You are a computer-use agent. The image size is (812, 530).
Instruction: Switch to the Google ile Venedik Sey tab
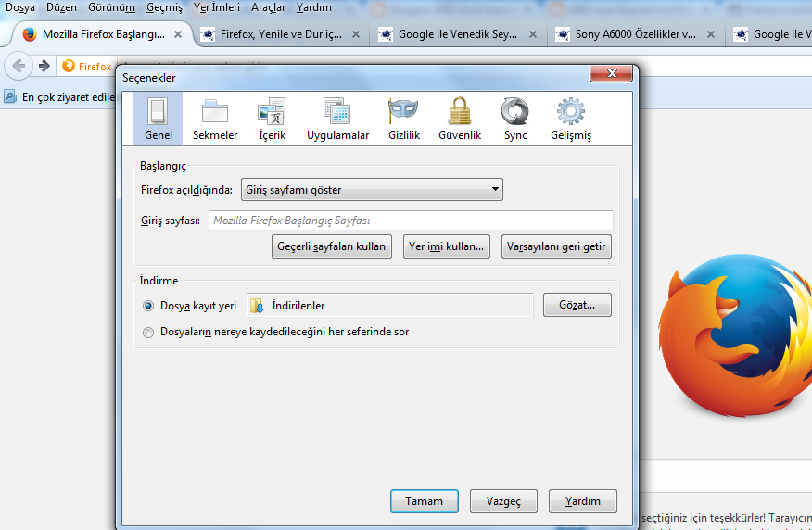[458, 34]
